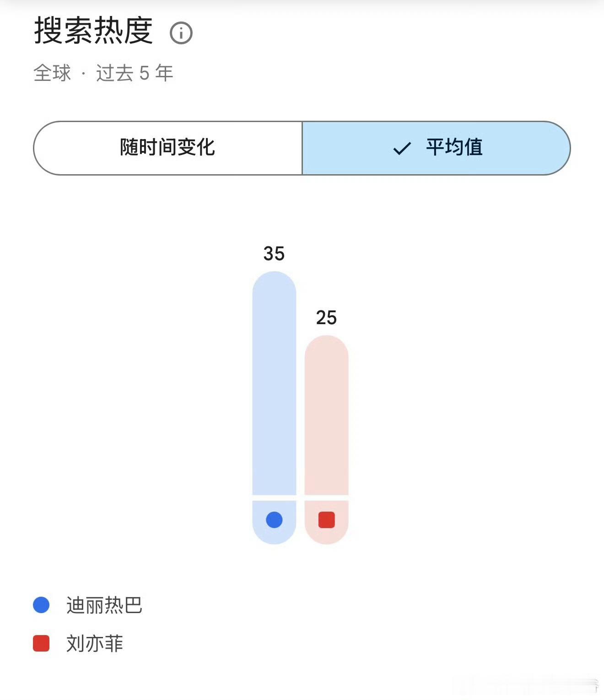Switch to the 随时间变化 view
This screenshot has height=700, width=604.
pyautogui.click(x=167, y=148)
